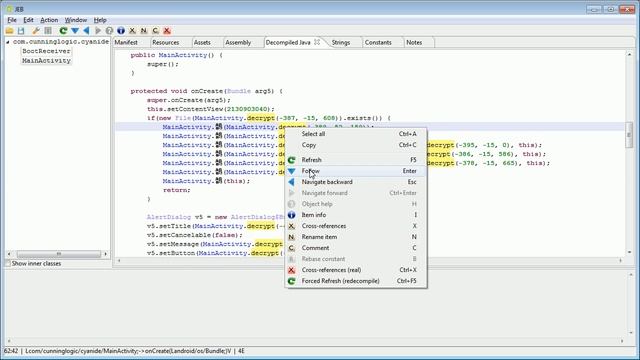Open the File menu

pyautogui.click(x=12, y=20)
